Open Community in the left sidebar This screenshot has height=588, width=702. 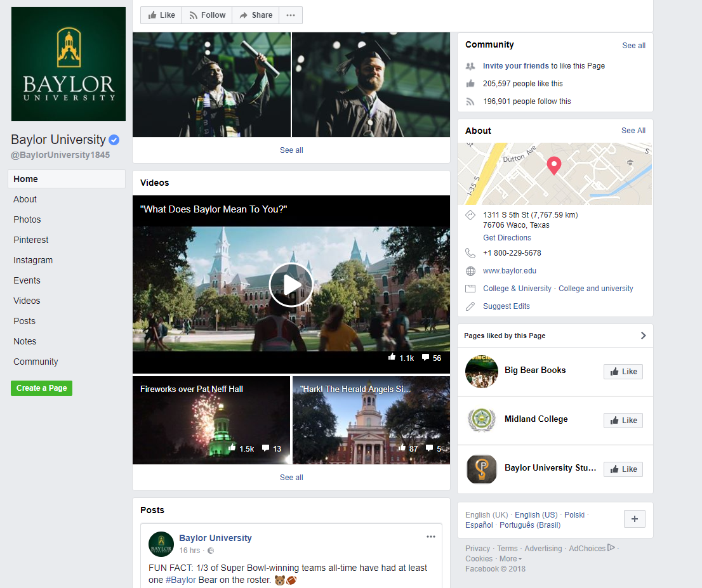36,362
